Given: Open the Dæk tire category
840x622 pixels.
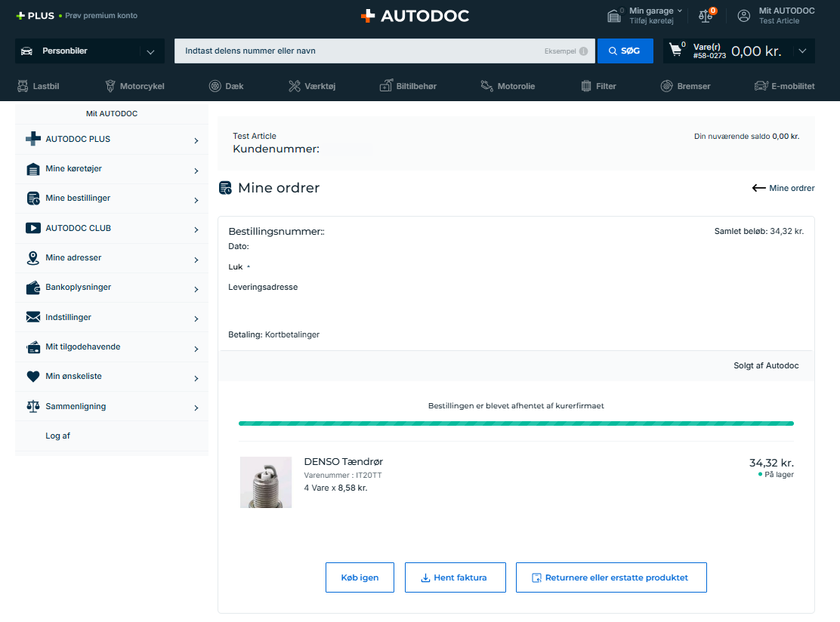Looking at the screenshot, I should point(226,86).
